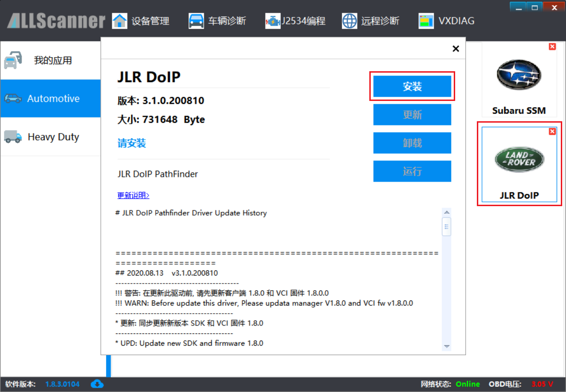Click the '## 2020.08.13 v3.1.0.200810' log line
Image resolution: width=566 pixels, height=392 pixels.
click(166, 273)
